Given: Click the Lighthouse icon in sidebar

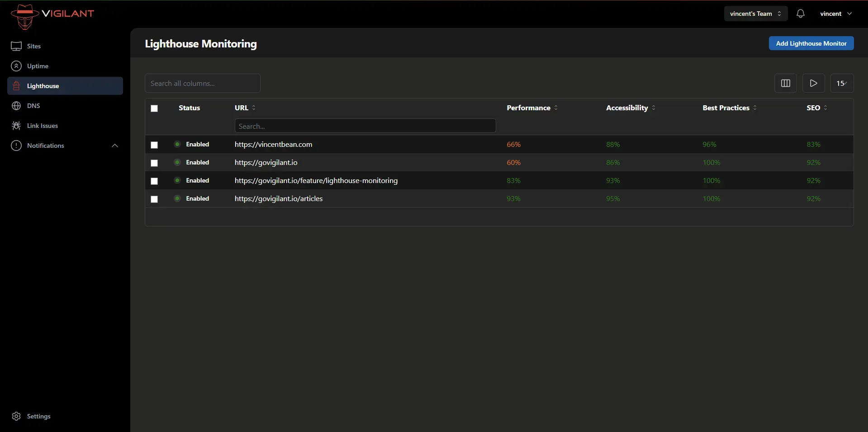Looking at the screenshot, I should click(16, 86).
